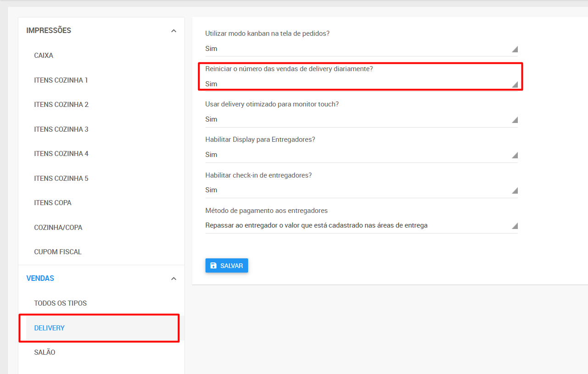This screenshot has height=374, width=588.
Task: Go to ITENS COZINHA 3
Action: [61, 129]
